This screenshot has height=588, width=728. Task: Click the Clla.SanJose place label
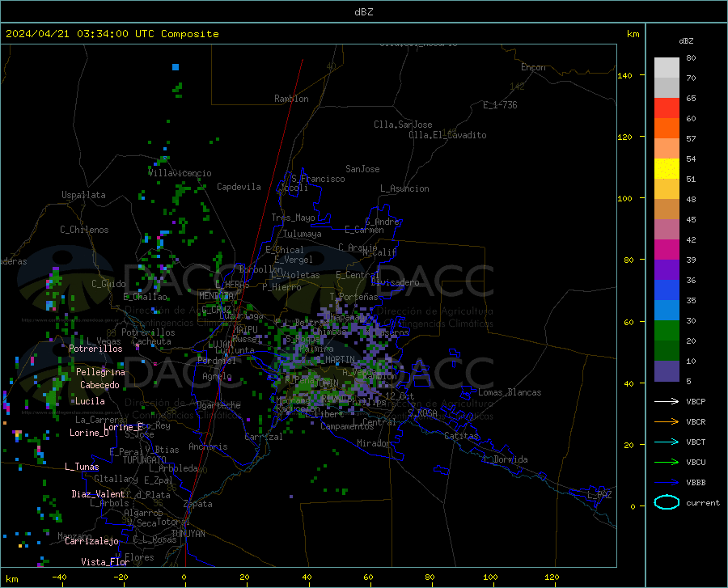403,125
